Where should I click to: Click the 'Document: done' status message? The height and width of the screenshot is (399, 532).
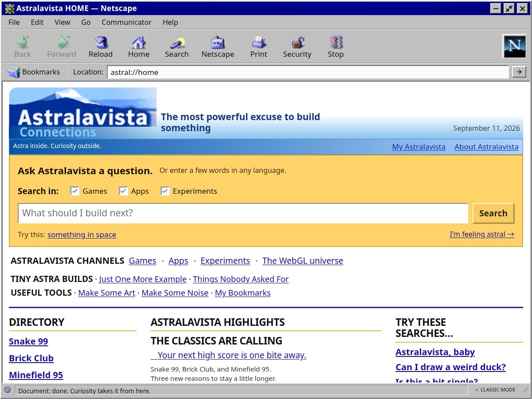pyautogui.click(x=84, y=391)
